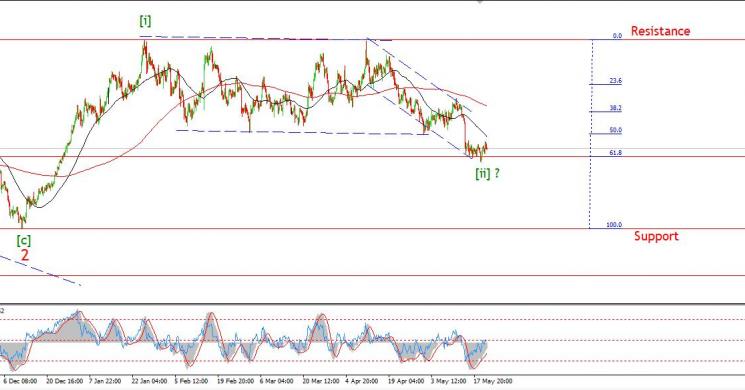Screen dimensions: 745x390
Task: Select the 23.6 Fibonacci level marker
Action: click(615, 81)
